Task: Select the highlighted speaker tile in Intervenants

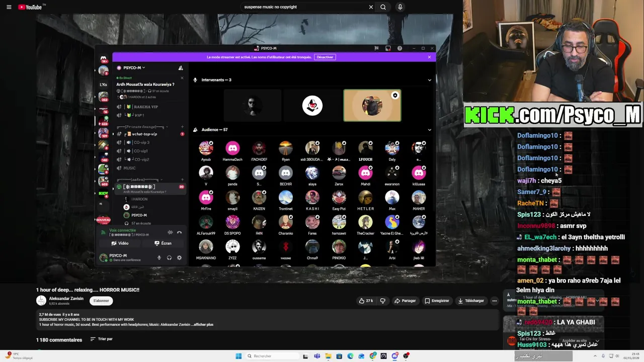Action: pyautogui.click(x=372, y=106)
